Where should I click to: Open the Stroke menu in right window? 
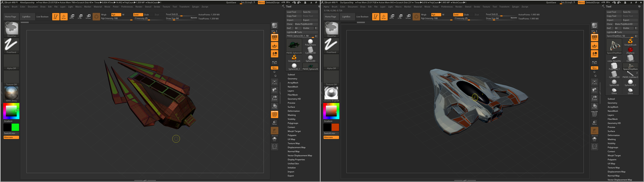477,7
